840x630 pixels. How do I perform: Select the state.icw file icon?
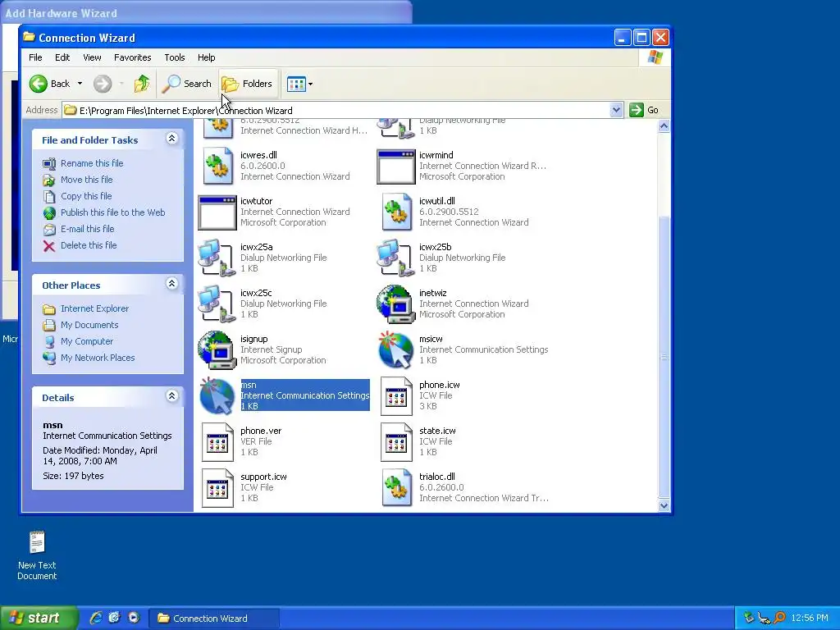pos(396,442)
